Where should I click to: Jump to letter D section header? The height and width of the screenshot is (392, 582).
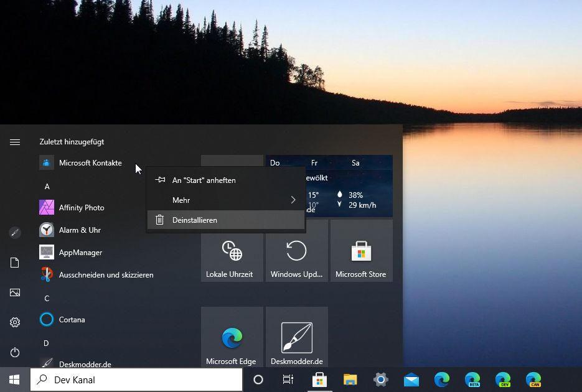click(46, 343)
